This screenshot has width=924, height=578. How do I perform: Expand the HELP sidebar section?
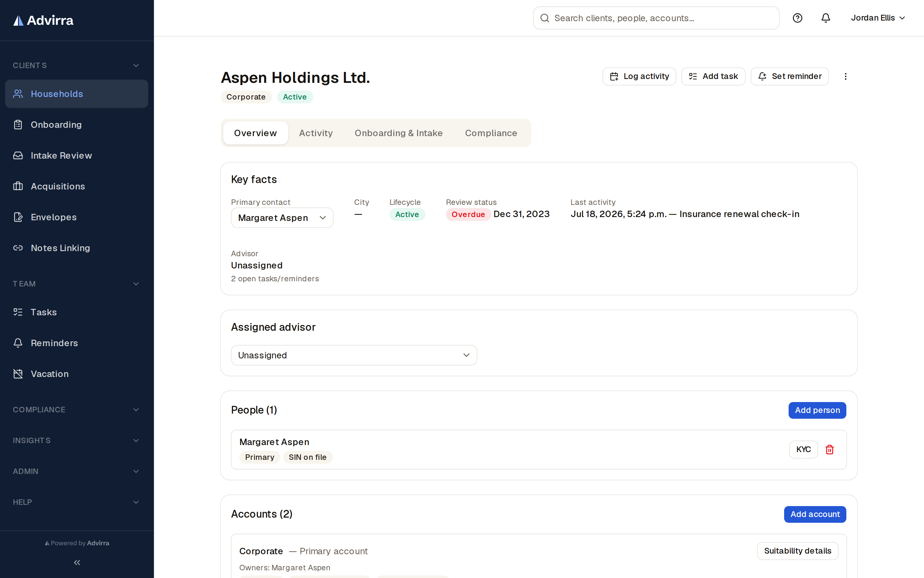(77, 502)
